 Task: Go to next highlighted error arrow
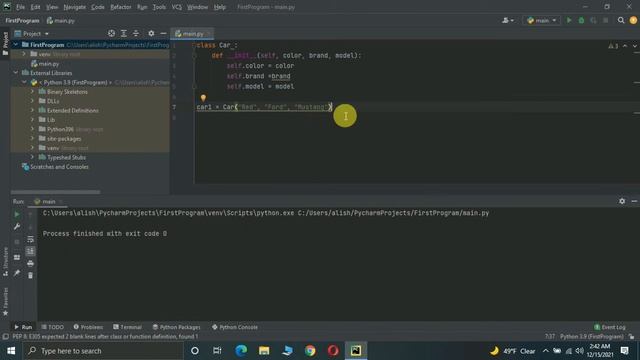(634, 46)
